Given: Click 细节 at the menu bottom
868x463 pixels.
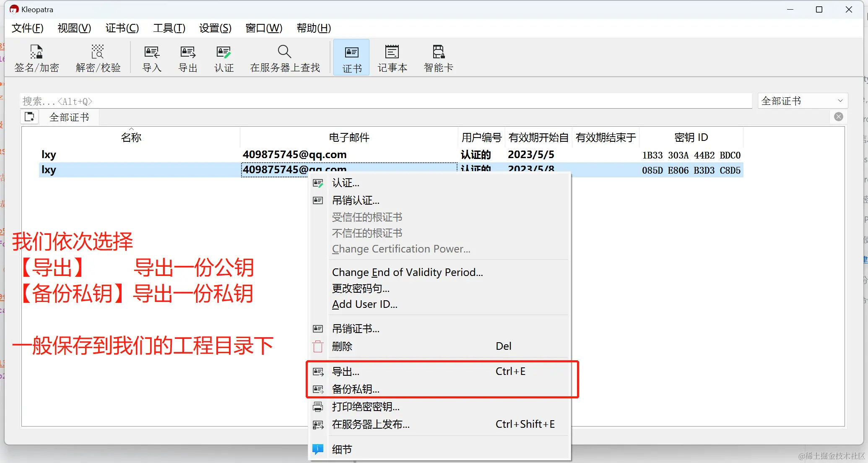Looking at the screenshot, I should pos(342,450).
